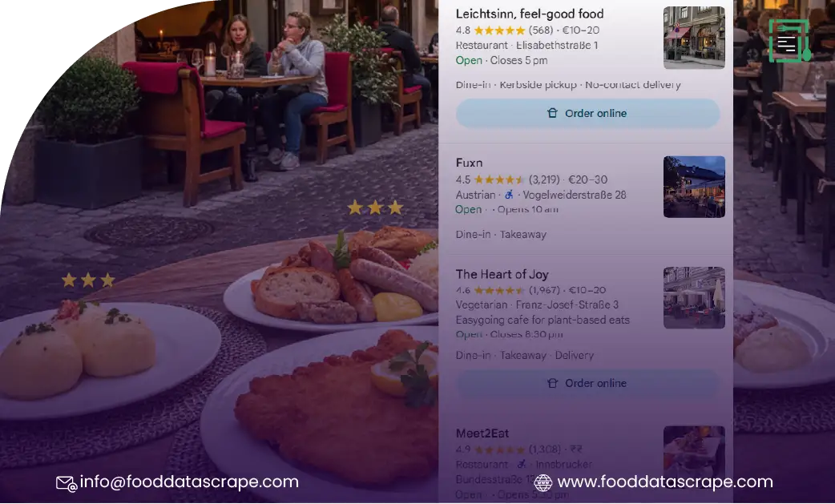
Task: Click Order online under The Heart of Joy
Action: [x=588, y=383]
